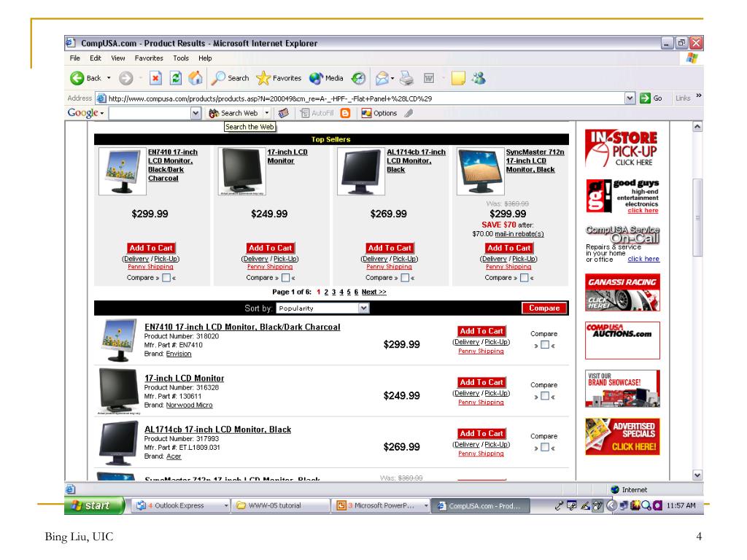Click the Google toolbar Blogger icon
747x560 pixels.
pos(345,113)
